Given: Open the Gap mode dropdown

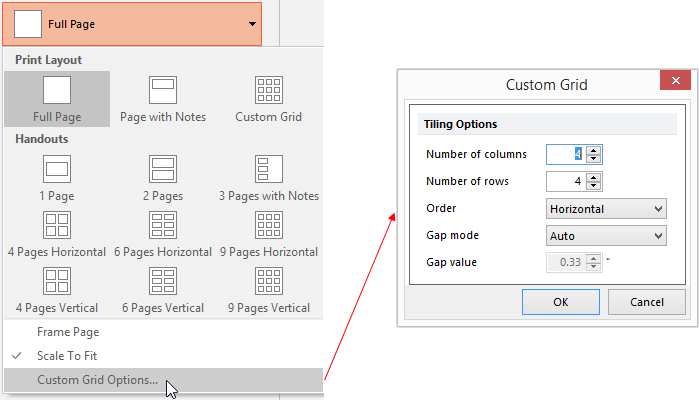Looking at the screenshot, I should [x=606, y=235].
